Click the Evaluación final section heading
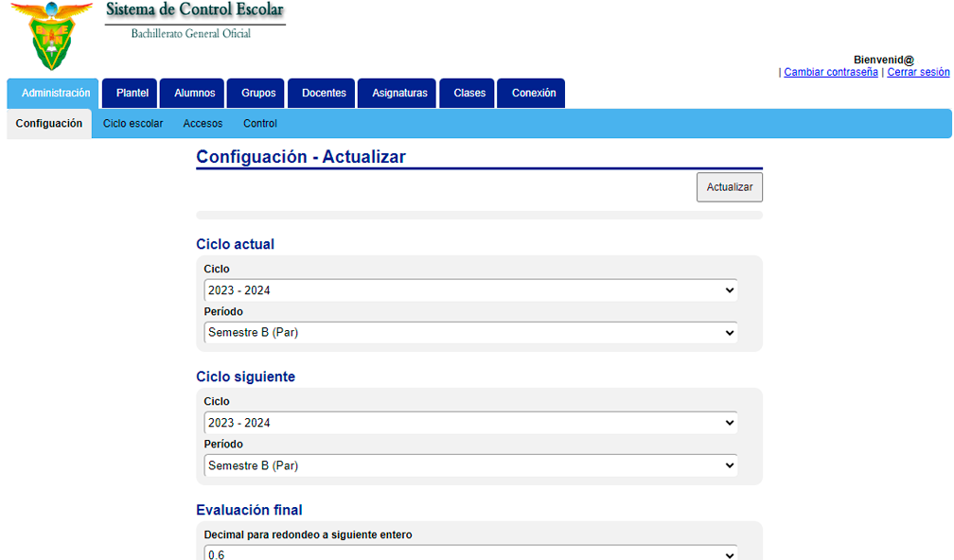 click(x=249, y=510)
